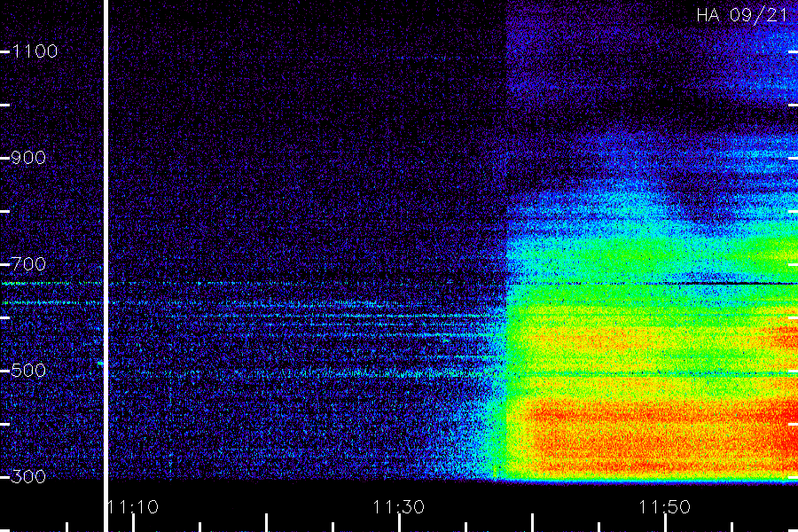Click the 700 frequency axis label

[x=28, y=264]
